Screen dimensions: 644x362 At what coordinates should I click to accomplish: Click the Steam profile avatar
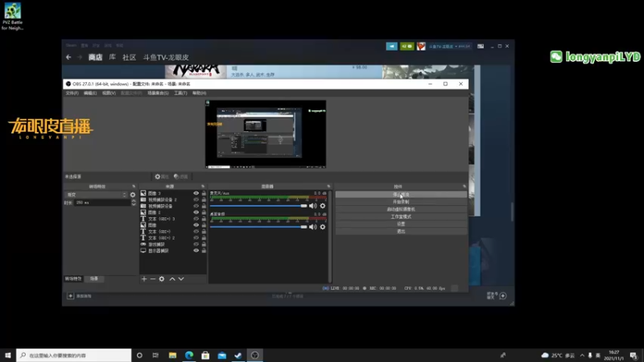(x=421, y=47)
